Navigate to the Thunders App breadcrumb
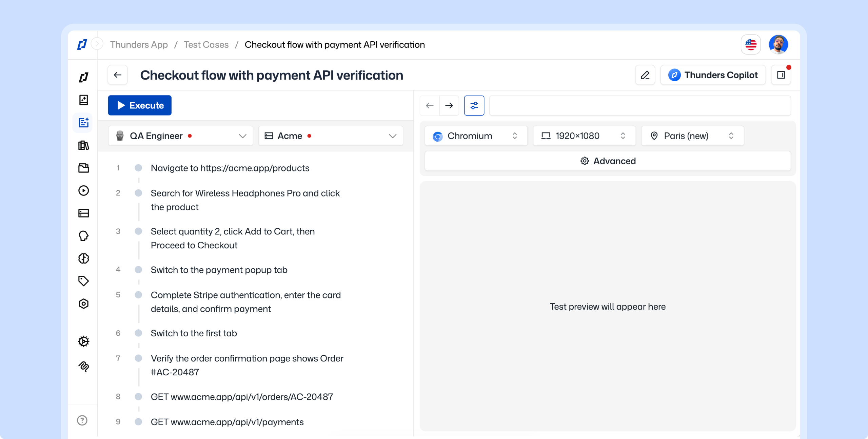 [139, 45]
